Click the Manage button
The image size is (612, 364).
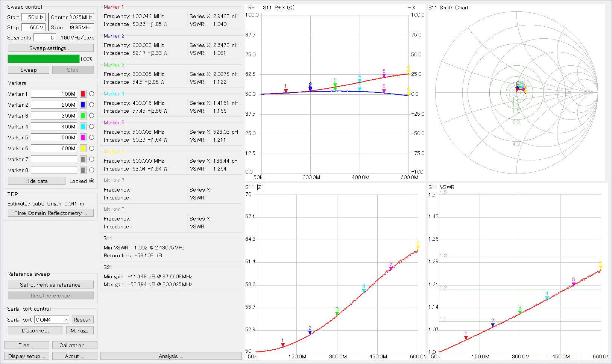click(79, 331)
